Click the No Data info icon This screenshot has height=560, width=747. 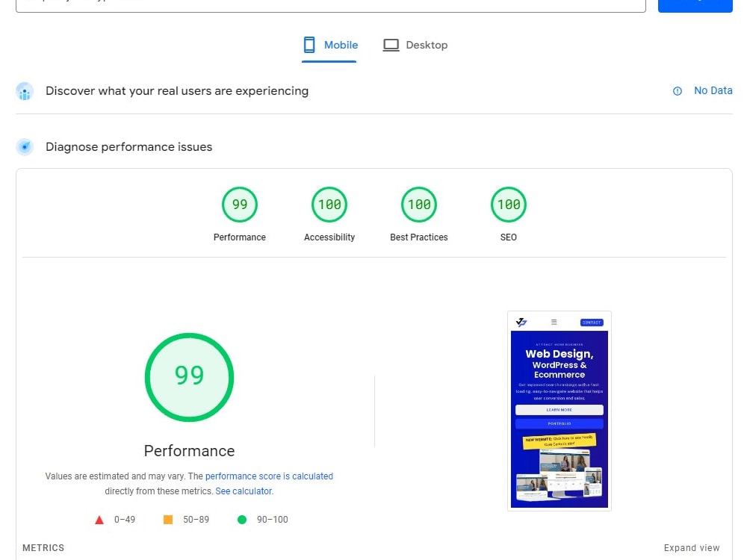[x=678, y=91]
